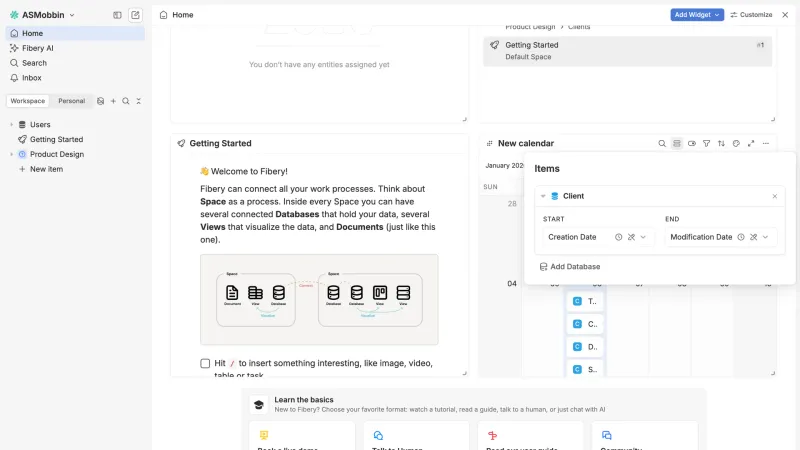Click the Product Design space icon
This screenshot has width=800, height=450.
[x=22, y=154]
